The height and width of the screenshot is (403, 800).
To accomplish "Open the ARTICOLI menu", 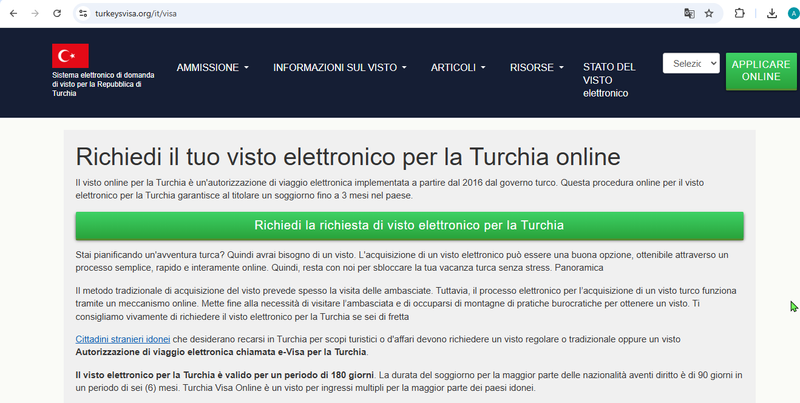I will [458, 68].
